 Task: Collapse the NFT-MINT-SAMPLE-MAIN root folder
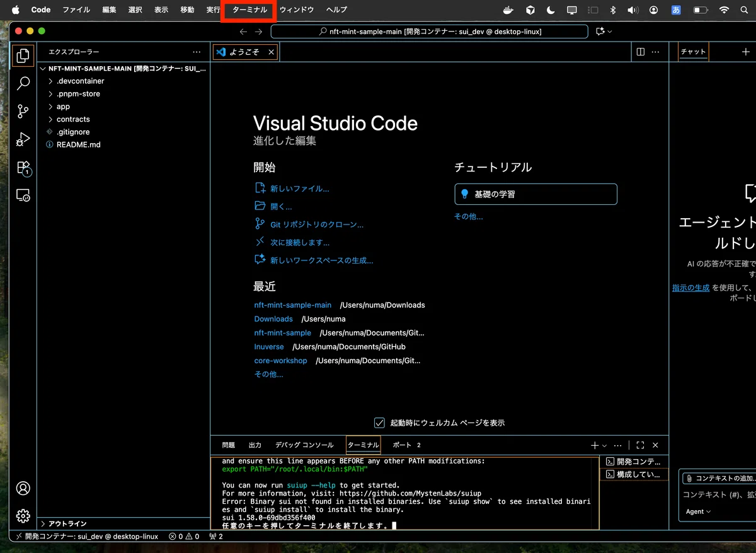point(123,68)
